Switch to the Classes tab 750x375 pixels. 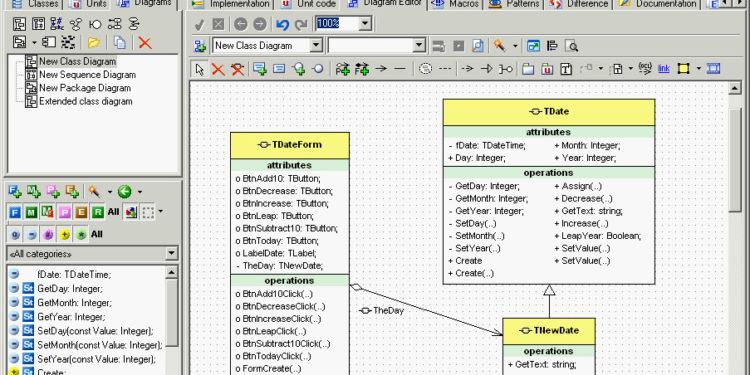coord(36,4)
